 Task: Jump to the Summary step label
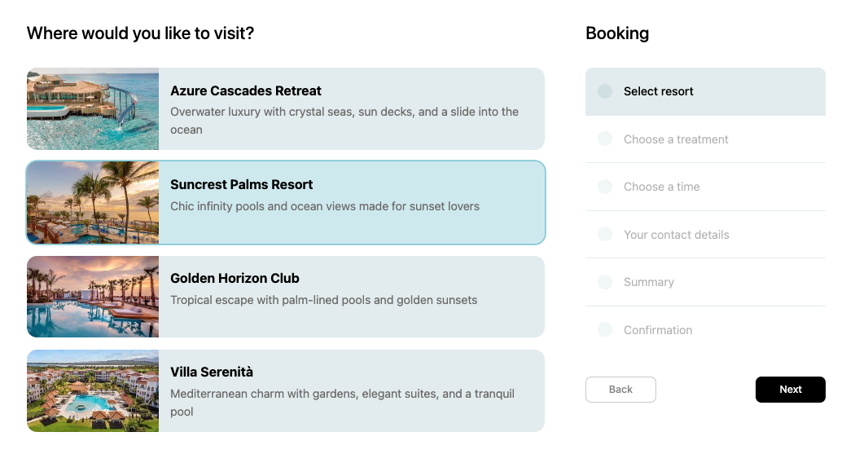[x=649, y=282]
